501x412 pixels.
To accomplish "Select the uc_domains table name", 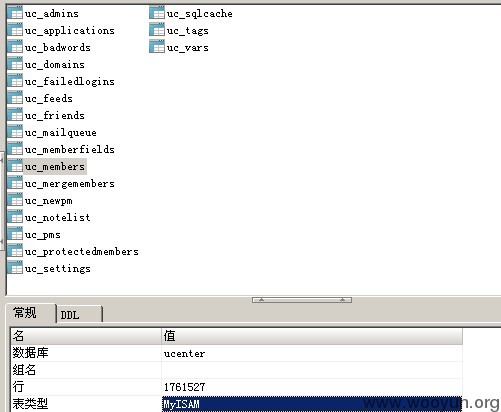I will pos(55,65).
